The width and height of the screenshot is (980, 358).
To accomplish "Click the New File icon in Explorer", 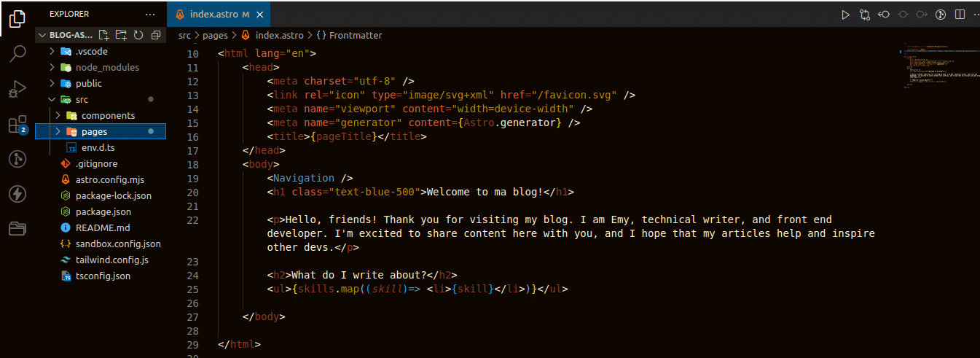I will [x=103, y=35].
